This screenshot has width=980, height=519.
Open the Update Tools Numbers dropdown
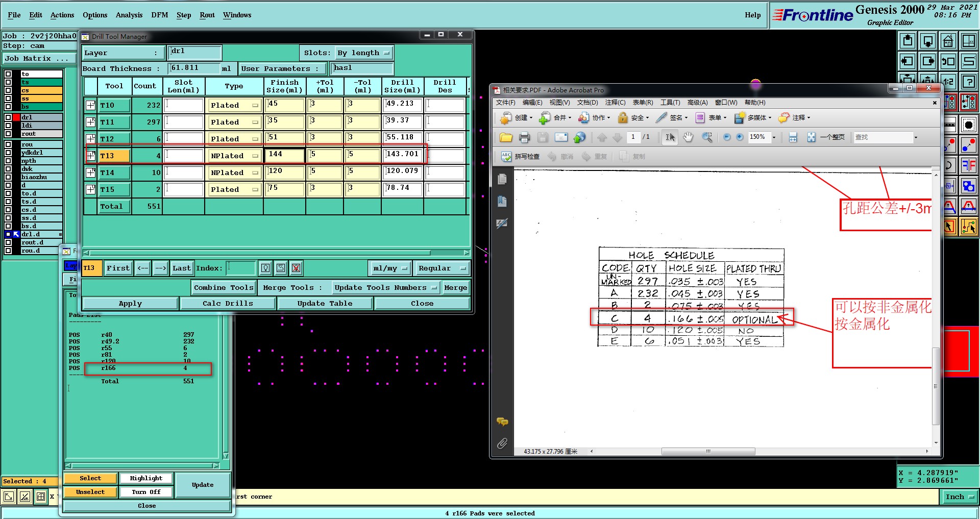pyautogui.click(x=385, y=288)
